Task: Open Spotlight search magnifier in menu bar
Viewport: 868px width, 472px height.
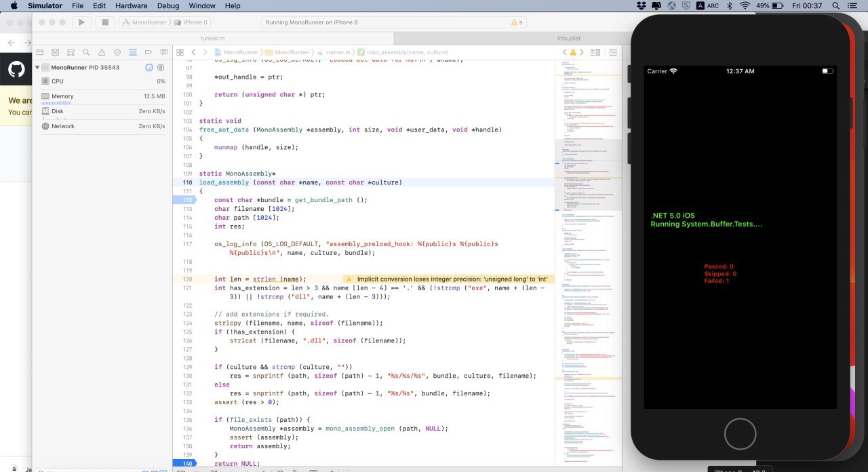Action: (835, 5)
